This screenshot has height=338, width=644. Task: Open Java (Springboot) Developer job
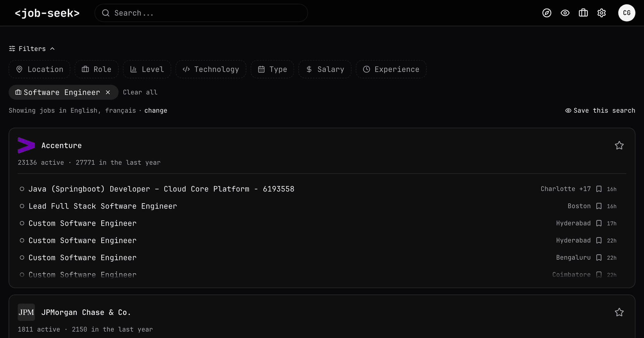[161, 189]
